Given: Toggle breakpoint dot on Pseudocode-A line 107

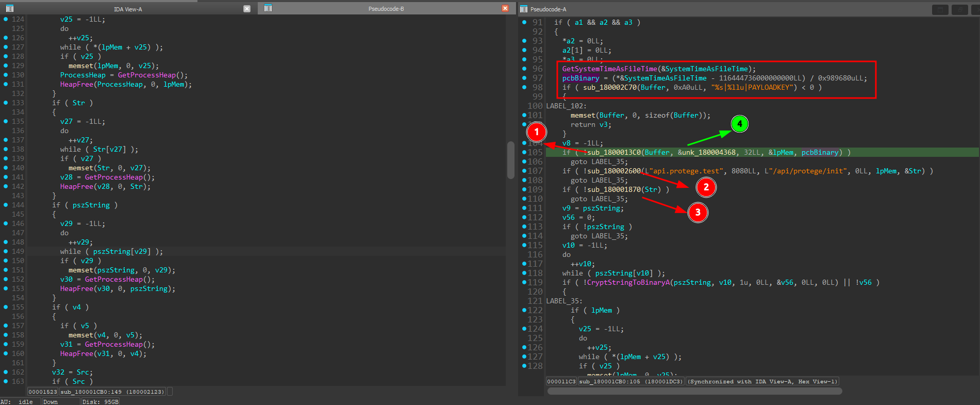Looking at the screenshot, I should tap(524, 171).
